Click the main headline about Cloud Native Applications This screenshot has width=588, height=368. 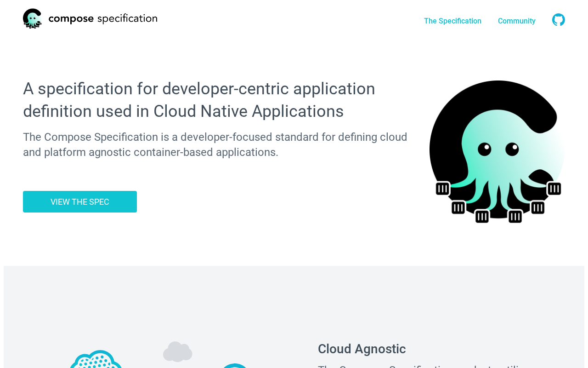coord(199,100)
